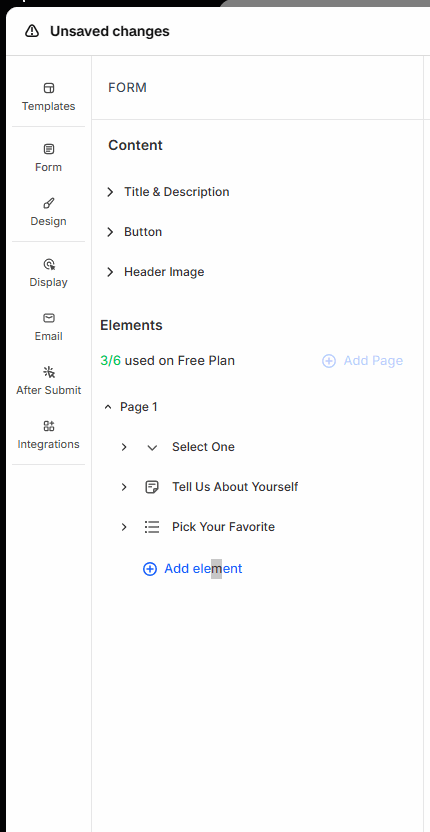Select the Form sidebar icon

point(49,149)
